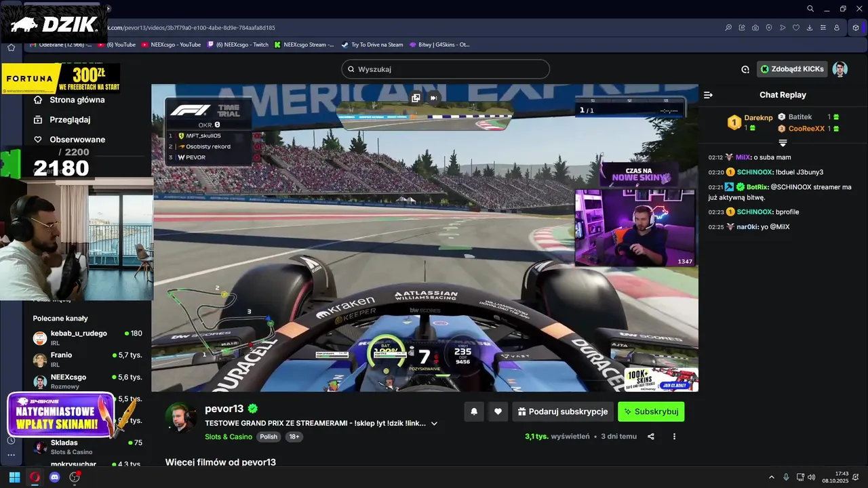
Task: Open the user avatar menu on Kick
Action: tap(840, 69)
